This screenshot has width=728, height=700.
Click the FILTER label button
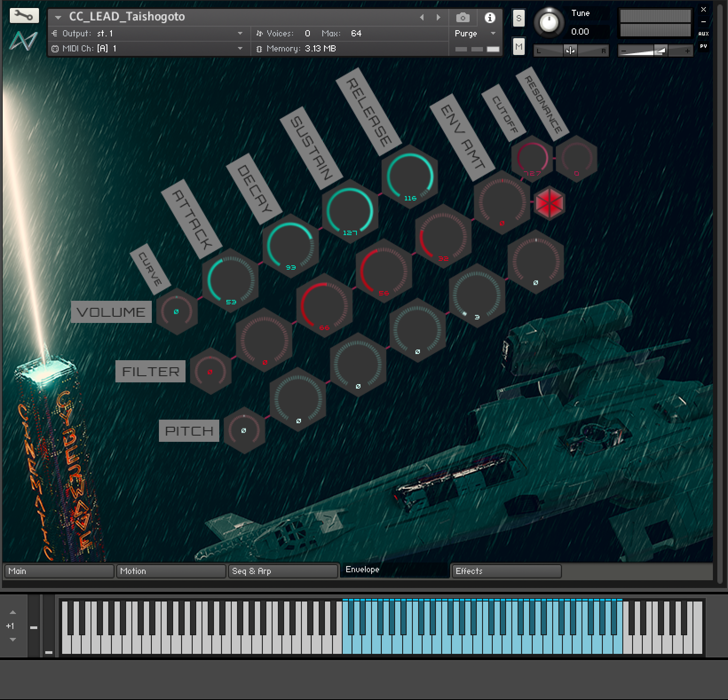coord(150,371)
